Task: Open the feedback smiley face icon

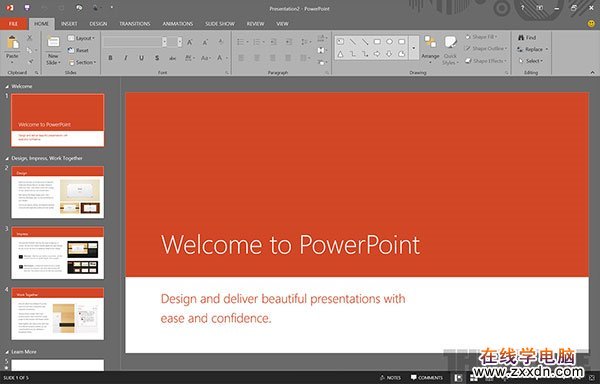Action: [591, 24]
